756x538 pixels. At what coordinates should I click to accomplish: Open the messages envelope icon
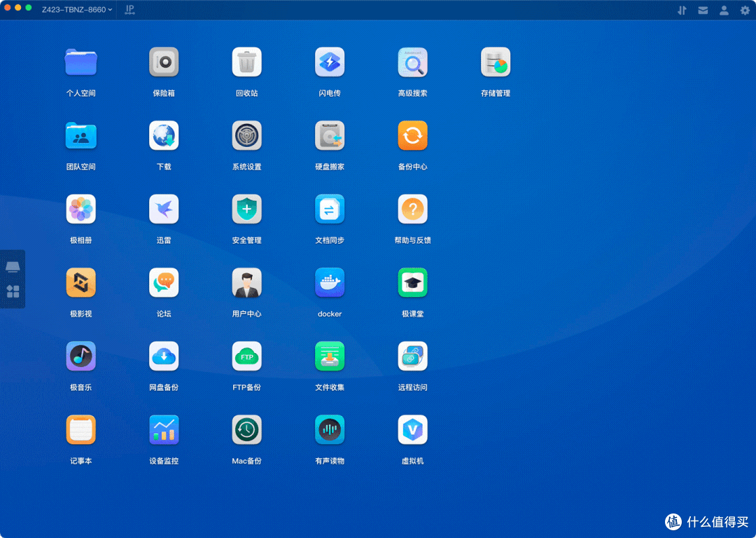[x=703, y=10]
